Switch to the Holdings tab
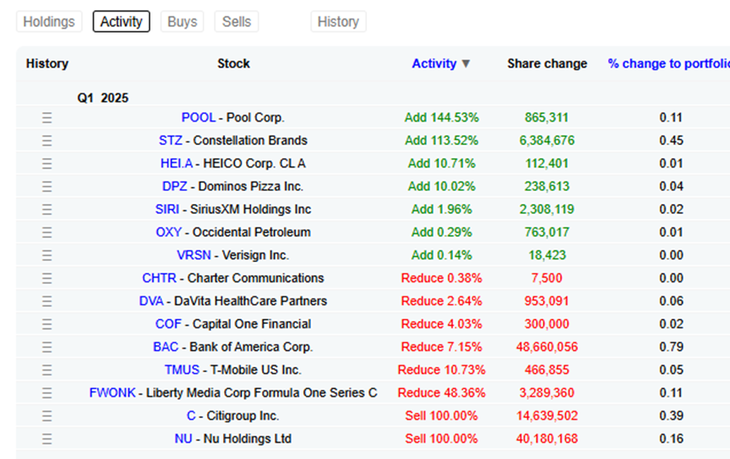Screen dimensions: 730x459 [x=48, y=22]
